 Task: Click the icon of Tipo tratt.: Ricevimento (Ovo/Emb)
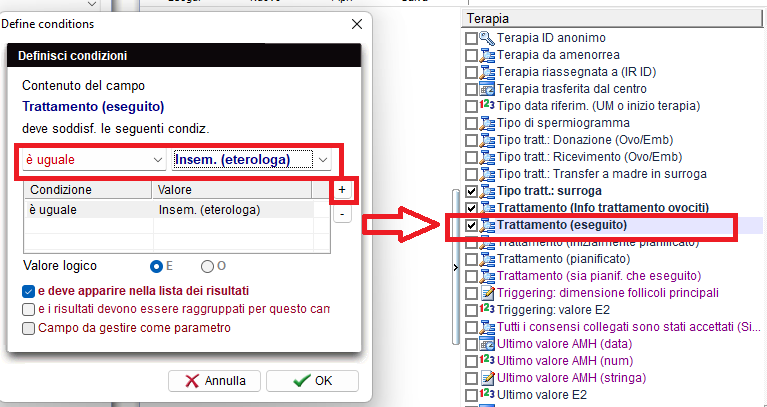[487, 157]
